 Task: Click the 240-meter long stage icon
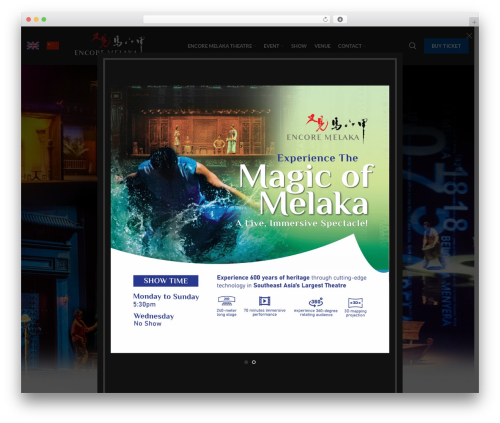coord(227,301)
